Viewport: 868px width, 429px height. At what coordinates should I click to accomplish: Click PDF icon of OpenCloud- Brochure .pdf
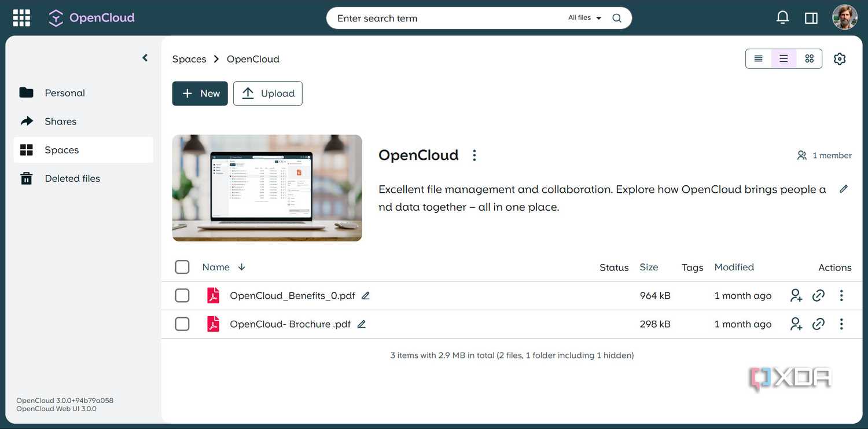214,324
